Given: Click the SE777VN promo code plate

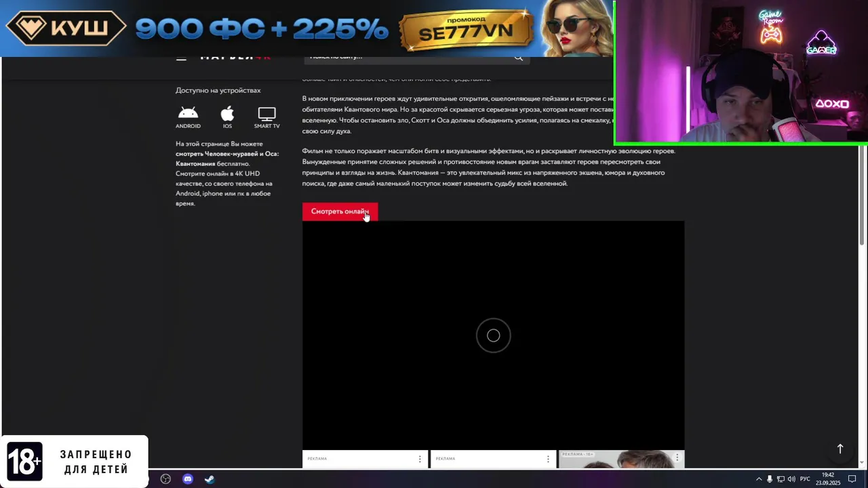Looking at the screenshot, I should pos(466,31).
